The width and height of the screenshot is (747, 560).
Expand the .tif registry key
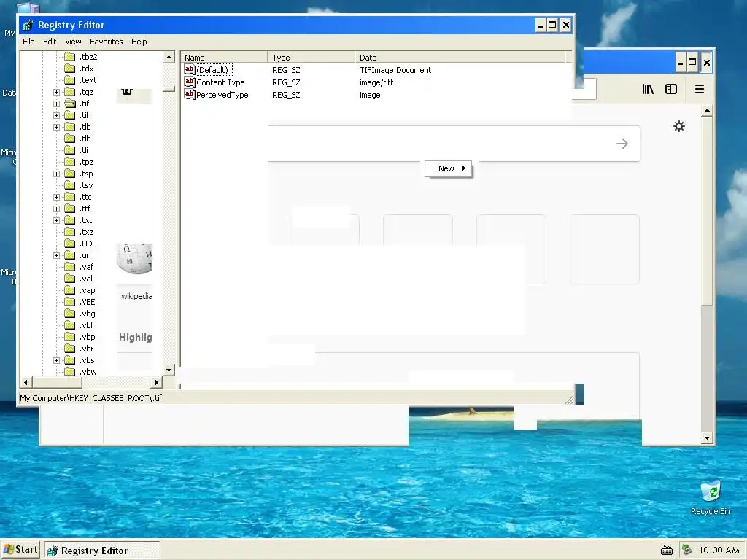(x=56, y=104)
